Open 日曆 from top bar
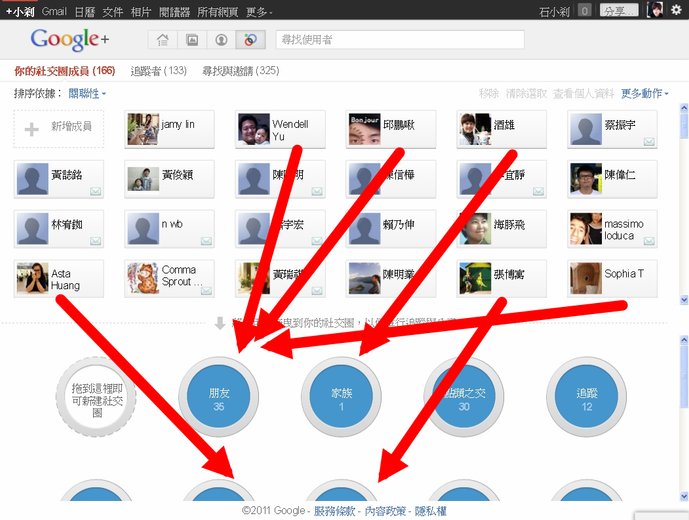Screen dimensions: 689x520 click(85, 12)
